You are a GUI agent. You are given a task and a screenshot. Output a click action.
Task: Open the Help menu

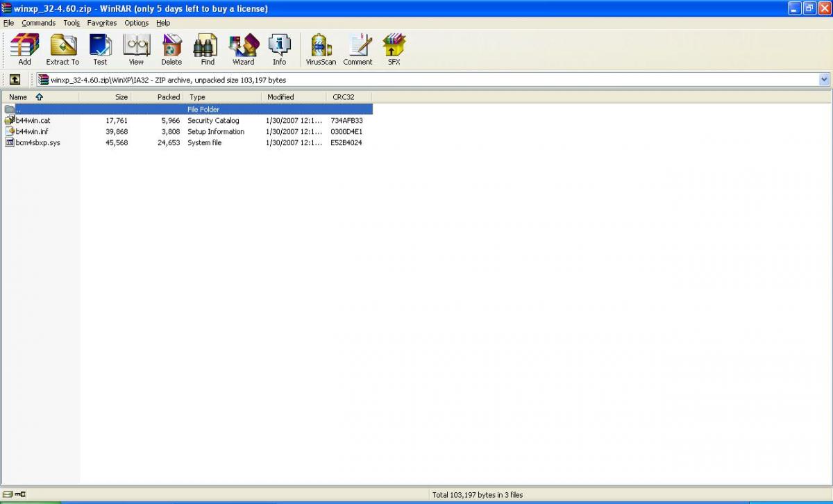163,23
